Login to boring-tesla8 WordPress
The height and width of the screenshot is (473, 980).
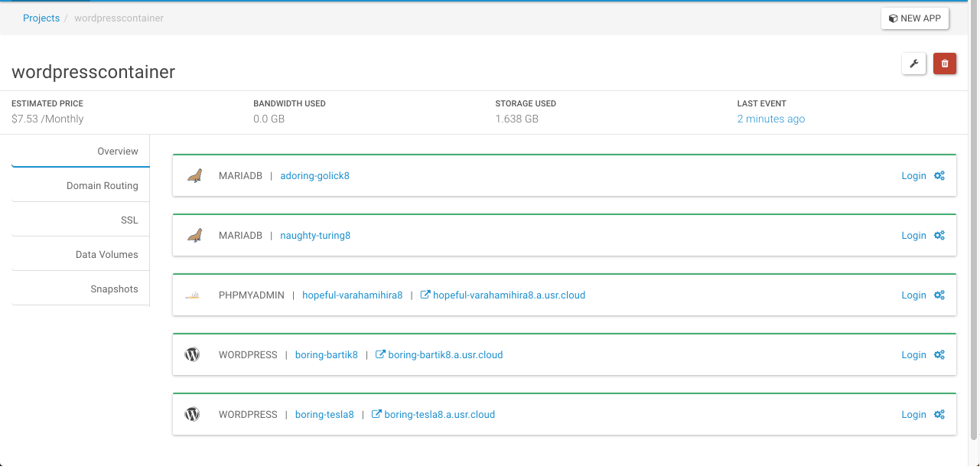[x=913, y=414]
